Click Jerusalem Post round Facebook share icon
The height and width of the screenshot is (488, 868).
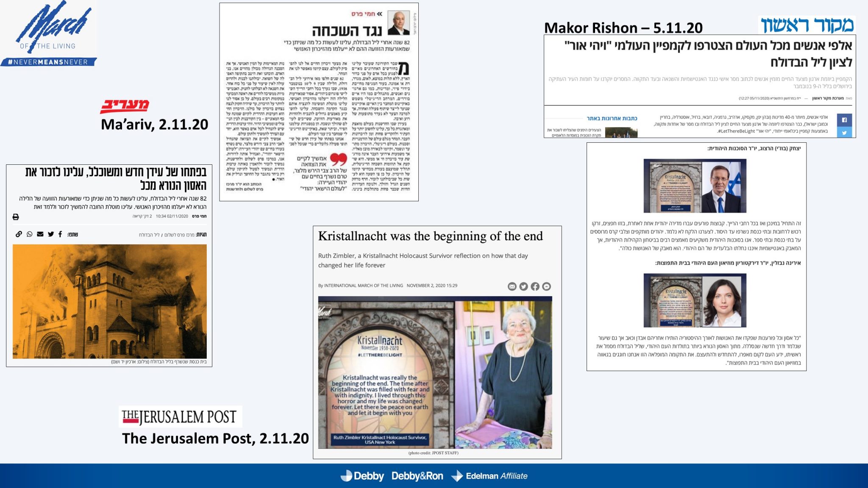(535, 287)
